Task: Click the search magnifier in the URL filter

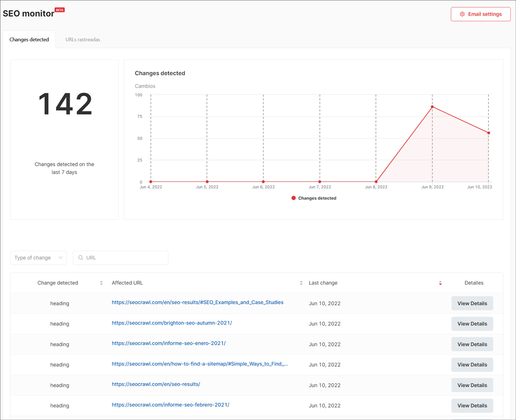Action: pyautogui.click(x=81, y=258)
